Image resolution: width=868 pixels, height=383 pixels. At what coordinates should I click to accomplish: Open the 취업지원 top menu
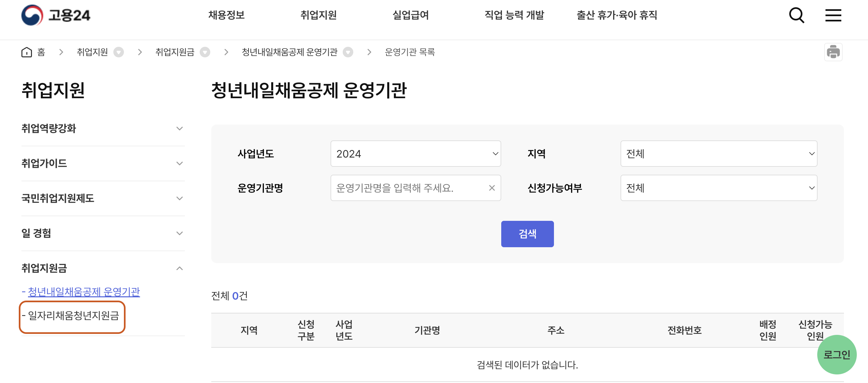point(318,15)
